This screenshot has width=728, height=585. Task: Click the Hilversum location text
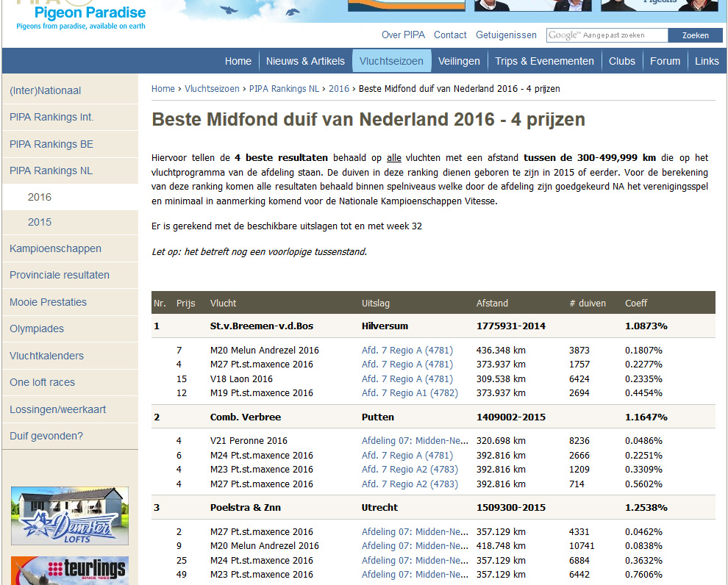click(x=385, y=326)
